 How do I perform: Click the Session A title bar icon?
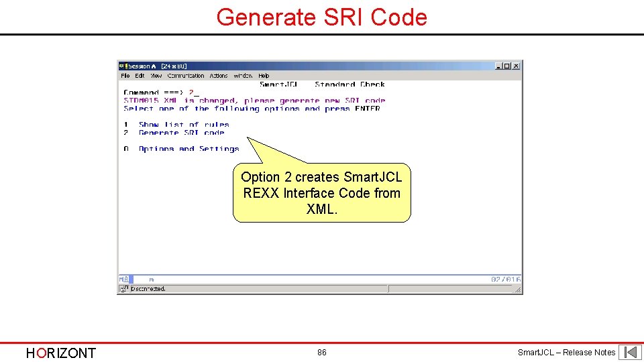pos(122,66)
